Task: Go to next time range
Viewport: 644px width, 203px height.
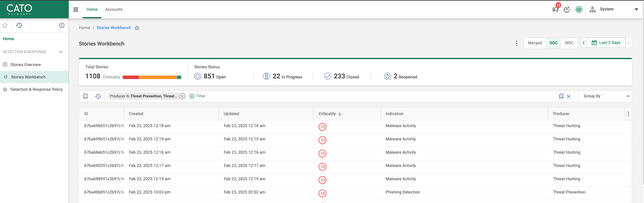Action: coord(629,43)
